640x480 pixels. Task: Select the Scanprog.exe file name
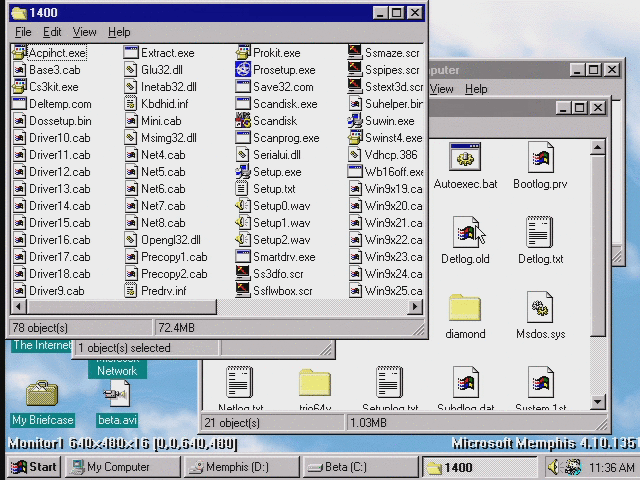pos(286,138)
